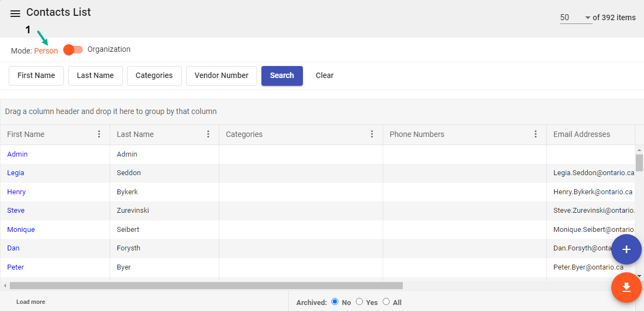Click Load more at bottom
This screenshot has width=644, height=311.
pos(31,302)
